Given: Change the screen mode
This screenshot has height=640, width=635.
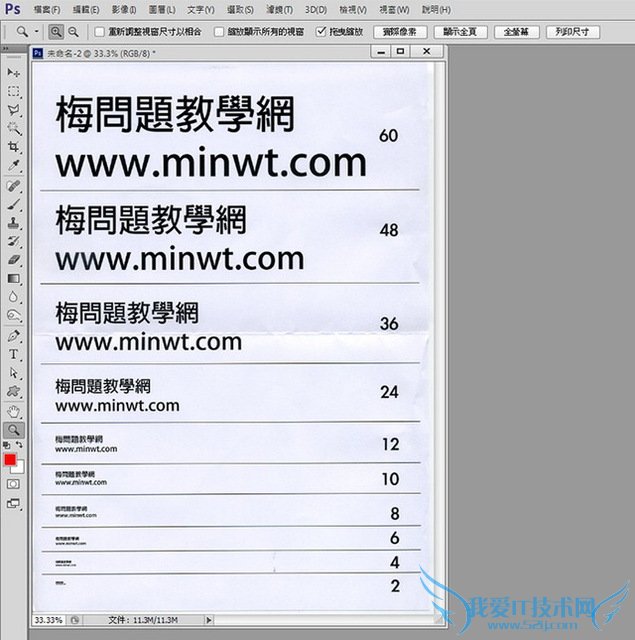Looking at the screenshot, I should [x=13, y=504].
